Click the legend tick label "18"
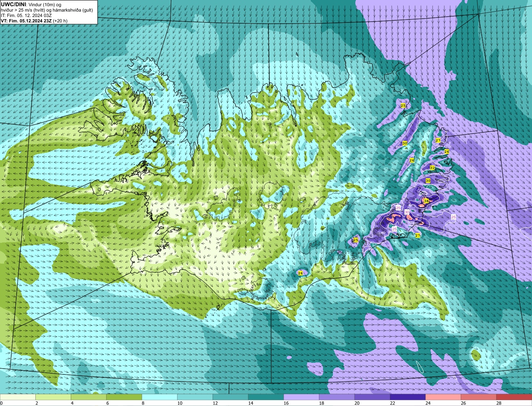 coord(321,403)
